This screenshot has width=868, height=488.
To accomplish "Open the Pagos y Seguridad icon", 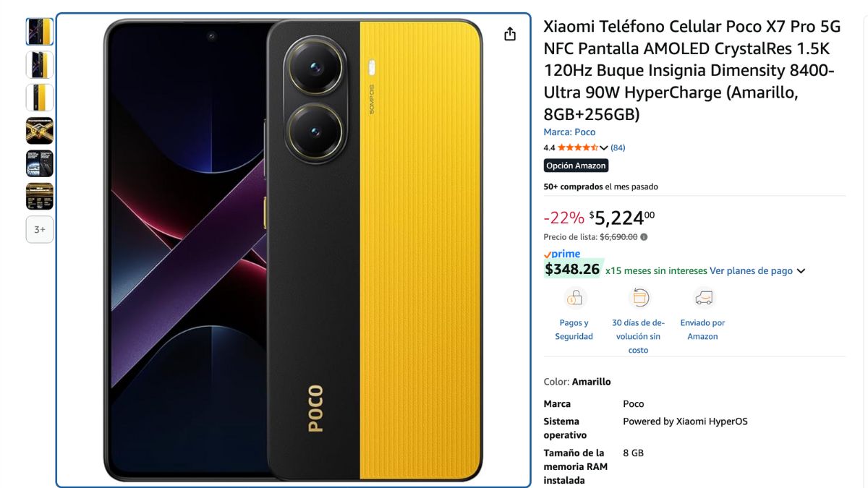I will 574,298.
